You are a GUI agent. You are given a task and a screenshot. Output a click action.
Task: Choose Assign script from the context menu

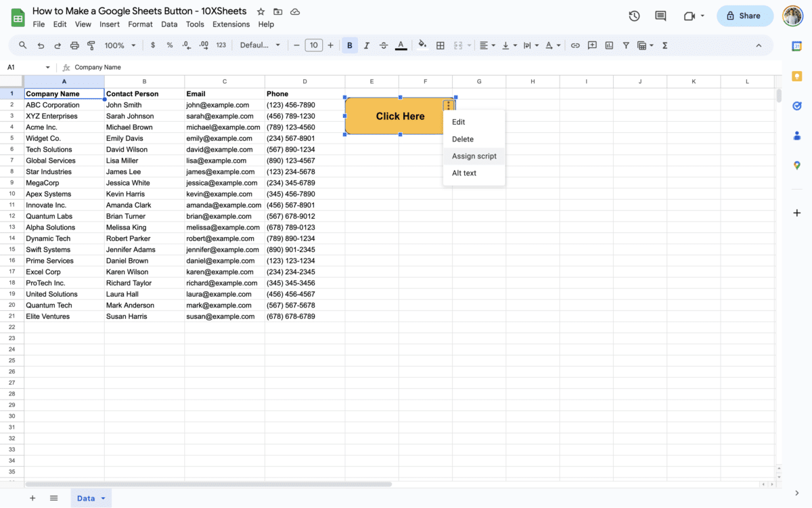point(474,156)
